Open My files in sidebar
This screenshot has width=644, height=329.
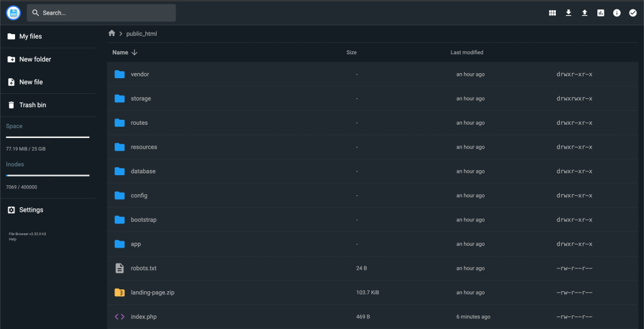(x=30, y=37)
